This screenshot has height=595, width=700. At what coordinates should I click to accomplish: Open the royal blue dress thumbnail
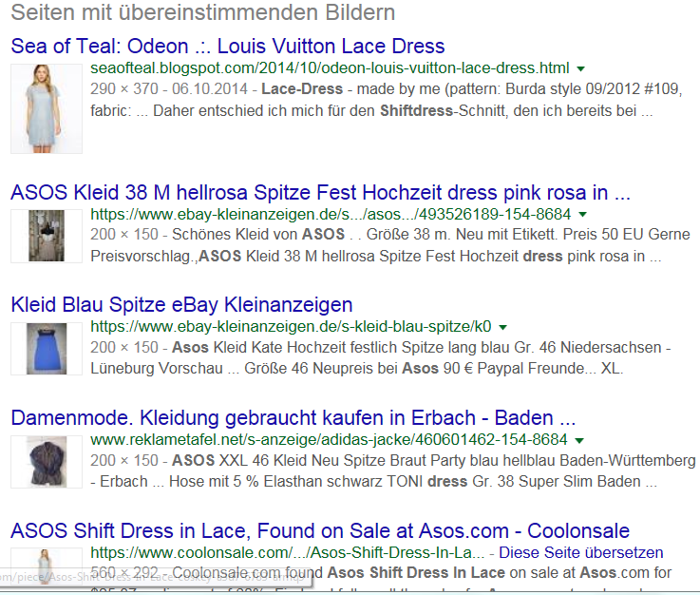pyautogui.click(x=47, y=349)
